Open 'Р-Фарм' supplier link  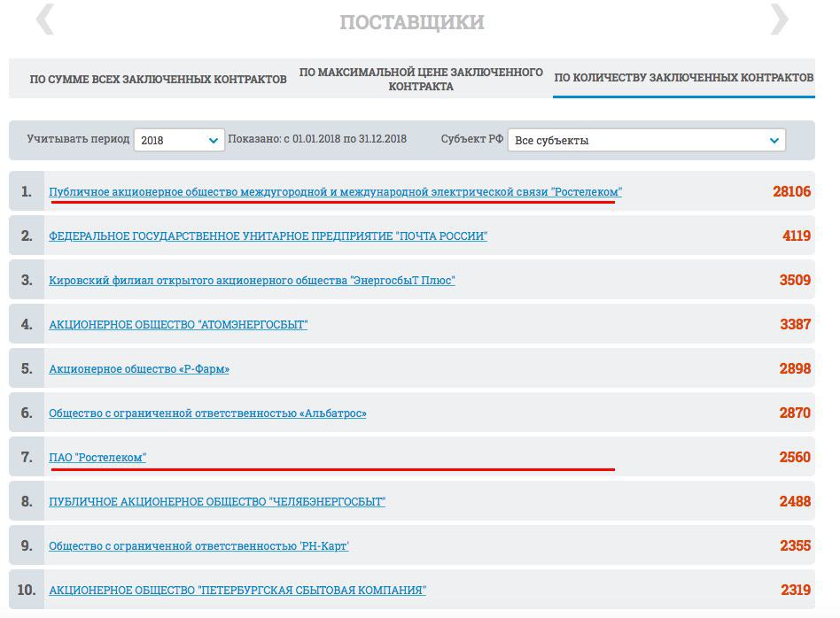pos(139,369)
